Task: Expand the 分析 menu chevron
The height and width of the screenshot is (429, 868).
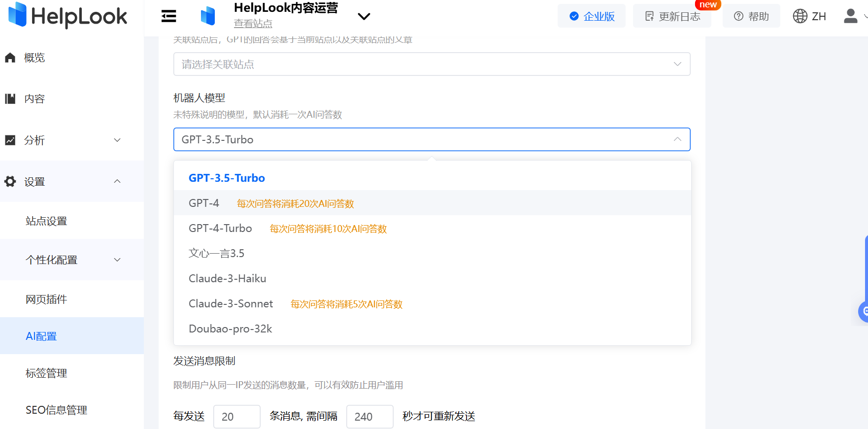Action: click(x=117, y=140)
